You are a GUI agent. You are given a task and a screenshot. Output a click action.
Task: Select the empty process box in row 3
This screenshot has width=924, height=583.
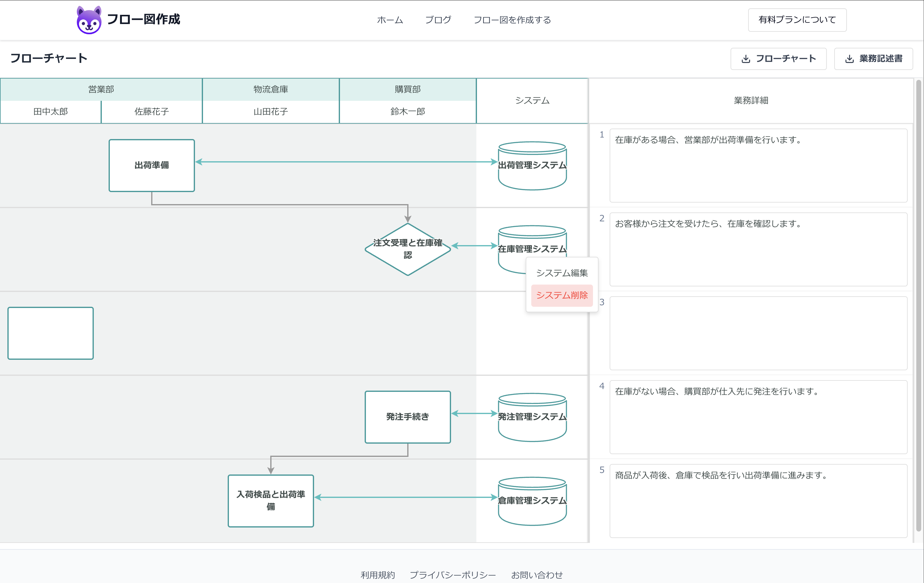point(50,333)
